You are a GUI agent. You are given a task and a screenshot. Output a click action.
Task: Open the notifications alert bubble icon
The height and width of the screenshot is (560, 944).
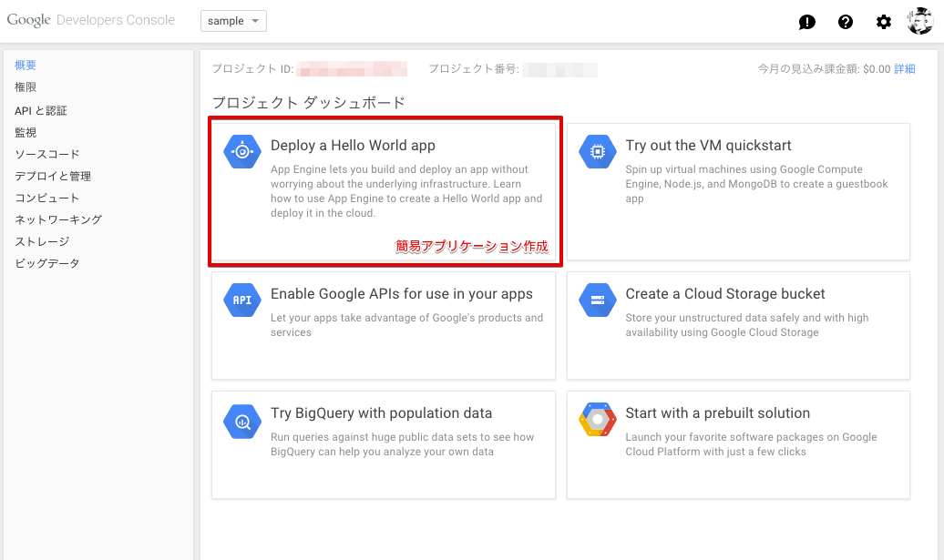806,22
